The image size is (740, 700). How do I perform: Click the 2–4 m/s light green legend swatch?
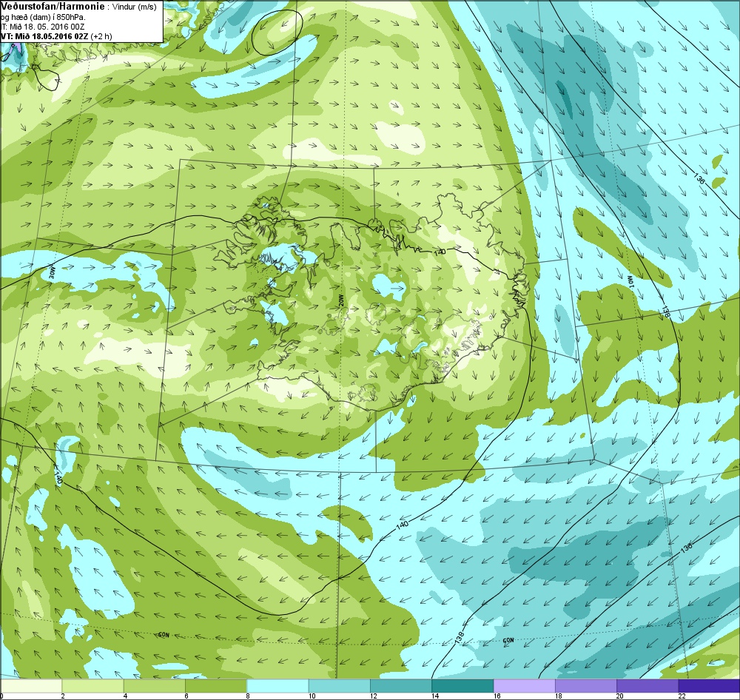93,685
